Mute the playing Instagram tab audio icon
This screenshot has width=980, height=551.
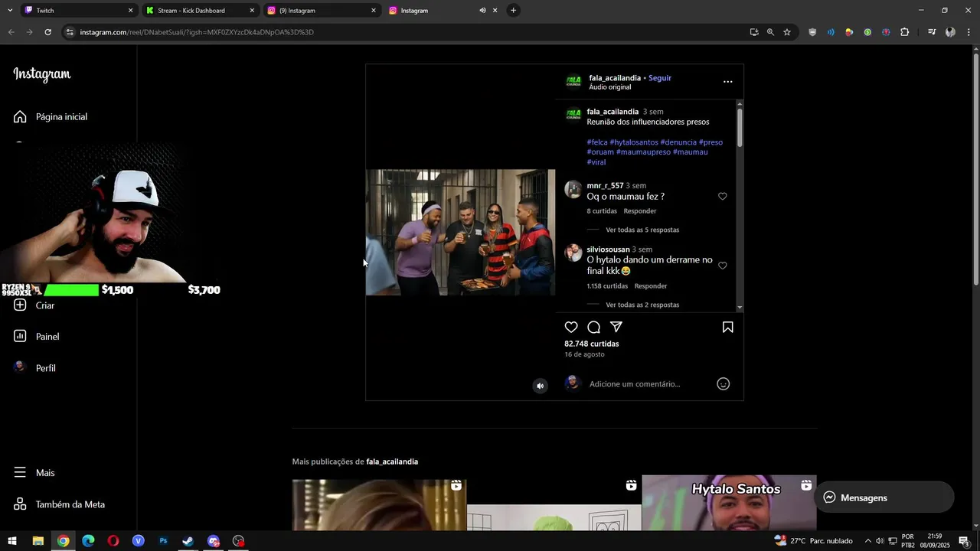(482, 11)
